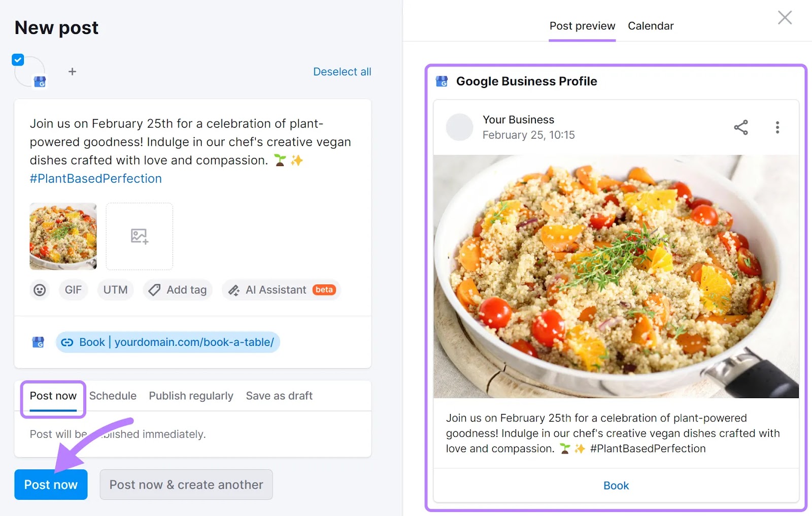Screen dimensions: 812x516
Task: Click the Post now button
Action: click(51, 485)
